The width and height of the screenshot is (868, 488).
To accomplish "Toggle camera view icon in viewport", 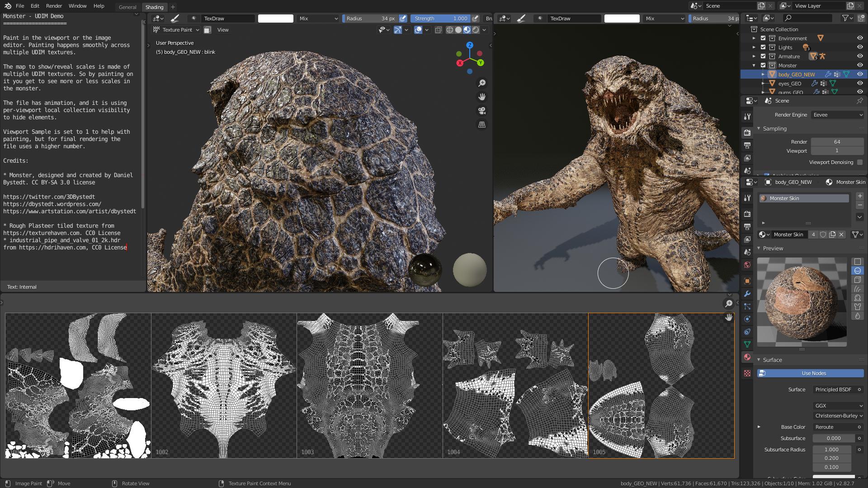I will pos(482,111).
